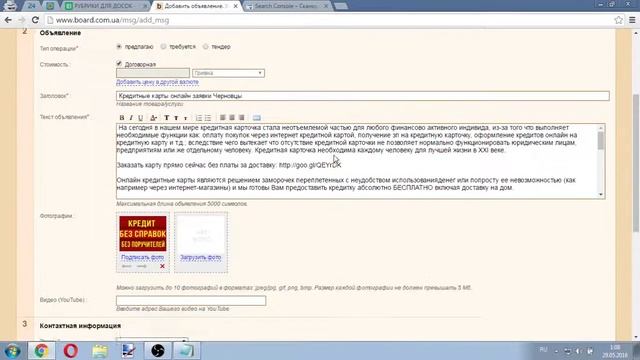Viewport: 640px width, 360px height.
Task: Click into the disabled price input field
Action: tap(153, 73)
